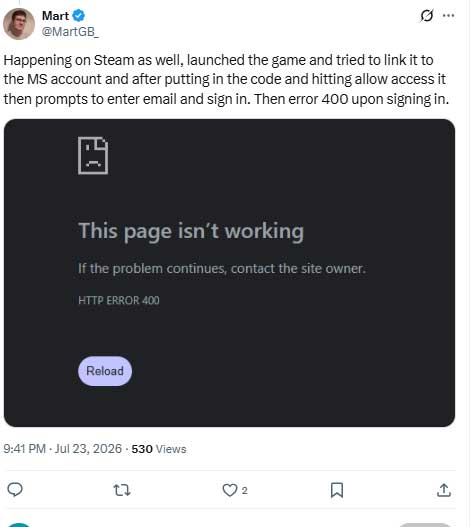Click the reply speech bubble icon
Screen dimensions: 470x527
tap(15, 490)
